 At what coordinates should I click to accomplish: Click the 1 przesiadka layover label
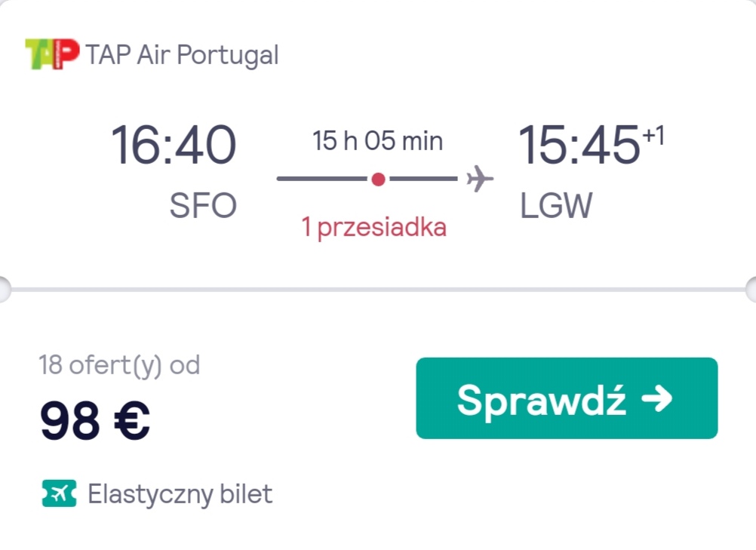[x=374, y=227]
